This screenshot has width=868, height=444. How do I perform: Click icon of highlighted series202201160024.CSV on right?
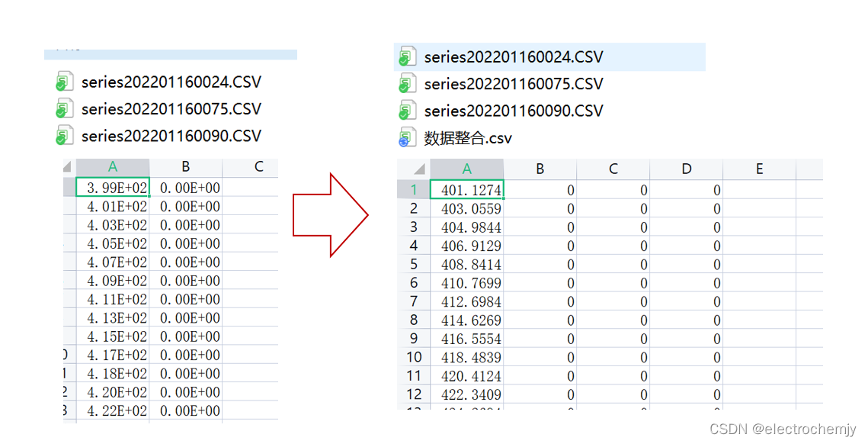pos(408,56)
